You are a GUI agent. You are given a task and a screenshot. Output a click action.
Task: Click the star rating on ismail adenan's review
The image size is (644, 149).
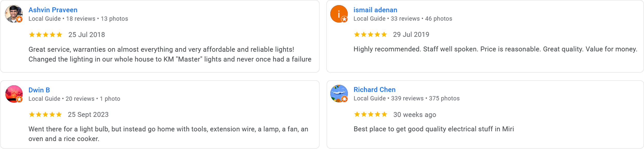coord(371,34)
